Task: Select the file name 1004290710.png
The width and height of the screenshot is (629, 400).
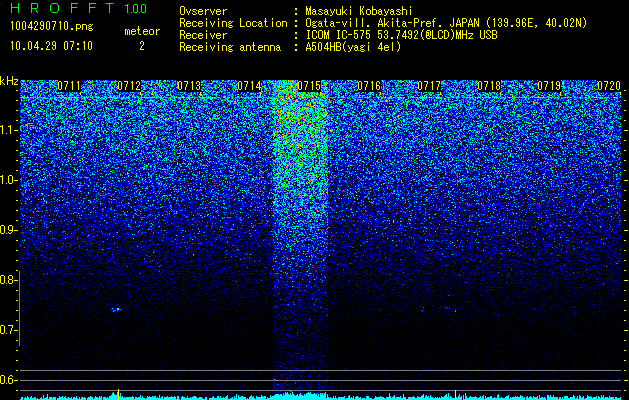Action: pos(52,26)
